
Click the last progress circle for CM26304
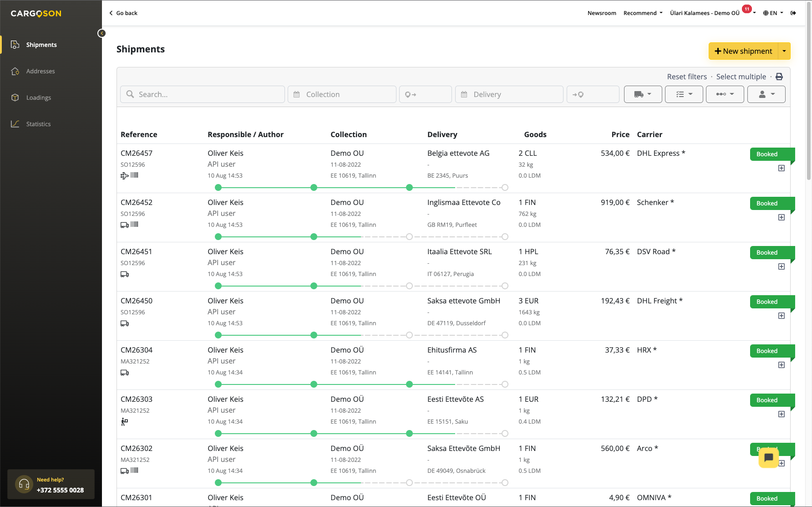[x=505, y=384]
